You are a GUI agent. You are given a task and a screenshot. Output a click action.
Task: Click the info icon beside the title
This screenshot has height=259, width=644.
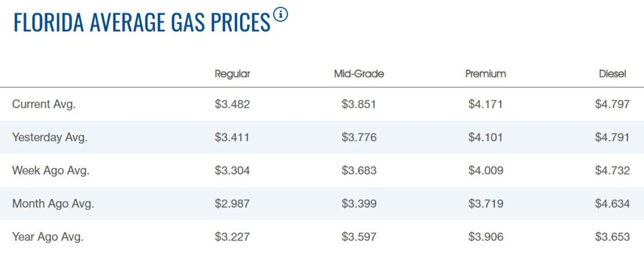(281, 15)
